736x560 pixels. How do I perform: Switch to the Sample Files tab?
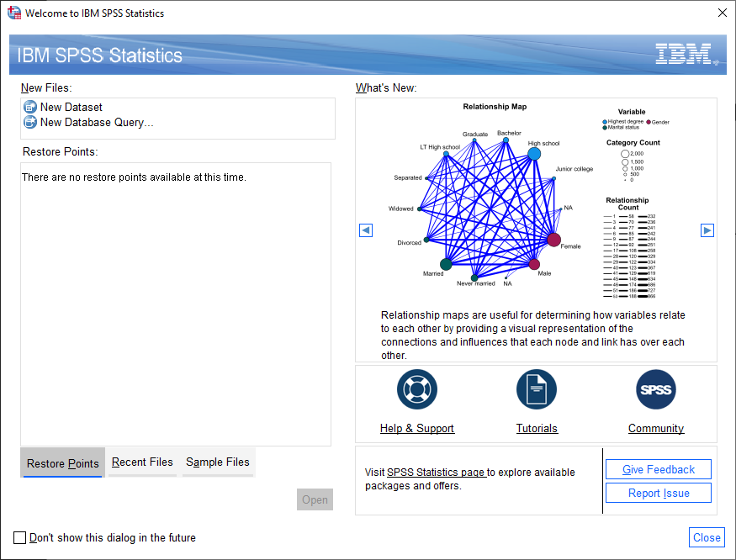(x=218, y=462)
